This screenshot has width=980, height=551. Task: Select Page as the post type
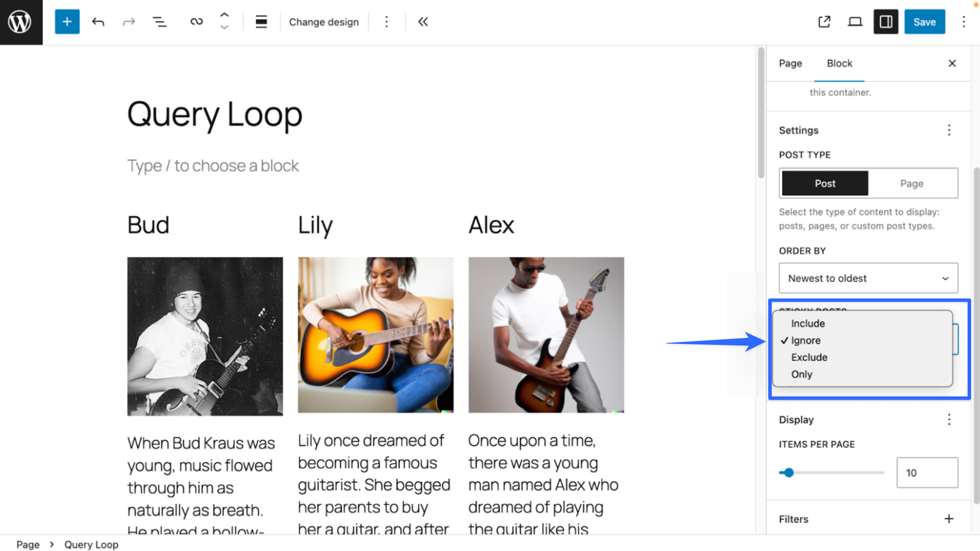pos(912,184)
